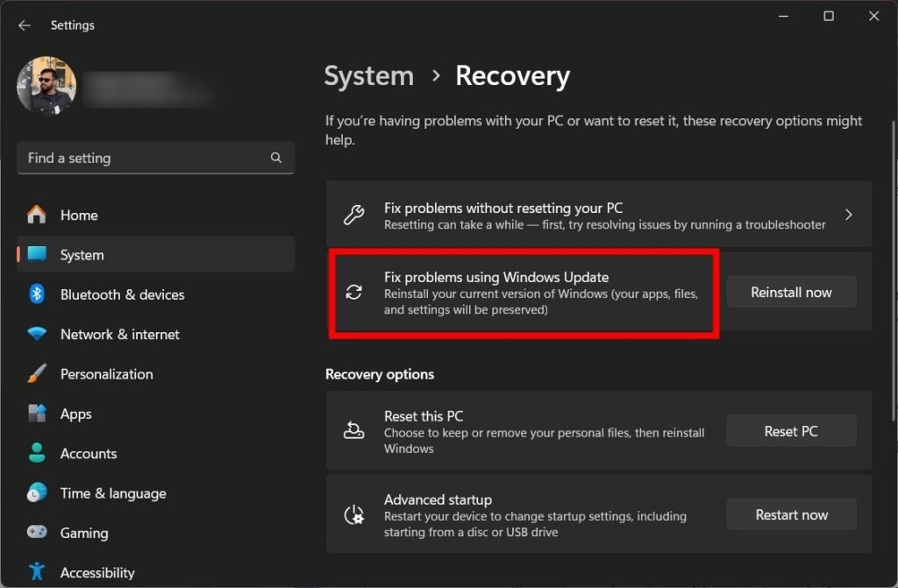Open Accessibility settings
This screenshot has height=588, width=898.
pos(156,572)
